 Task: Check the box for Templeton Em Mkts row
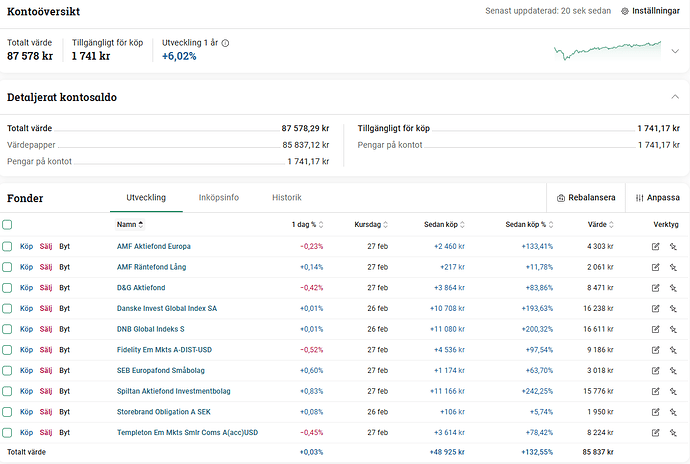[7, 433]
